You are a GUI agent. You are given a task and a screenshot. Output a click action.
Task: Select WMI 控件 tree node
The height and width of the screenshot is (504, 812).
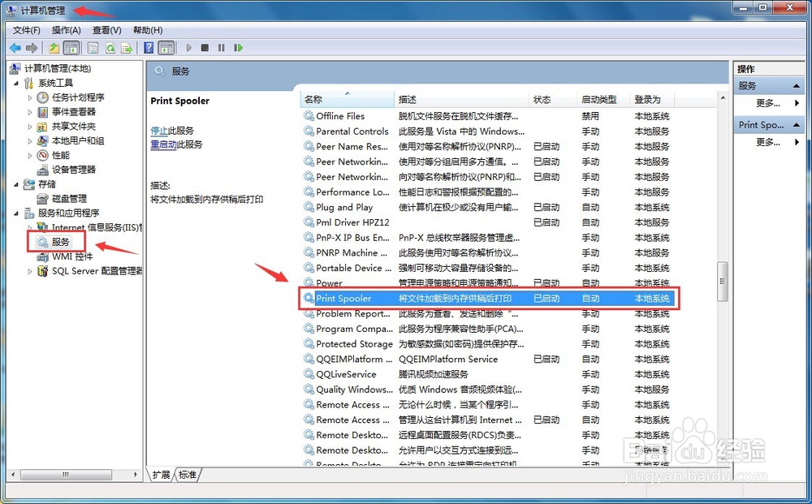72,256
